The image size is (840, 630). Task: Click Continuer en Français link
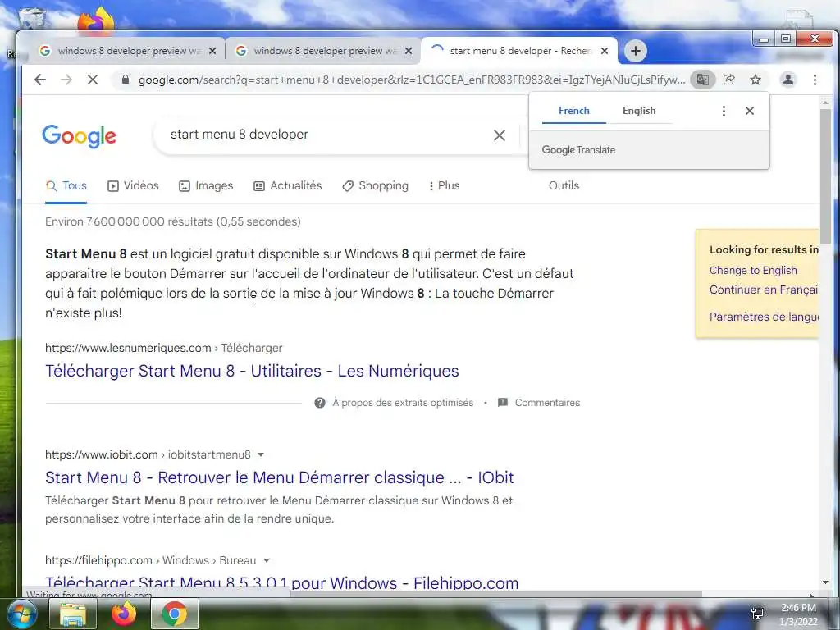(x=764, y=290)
